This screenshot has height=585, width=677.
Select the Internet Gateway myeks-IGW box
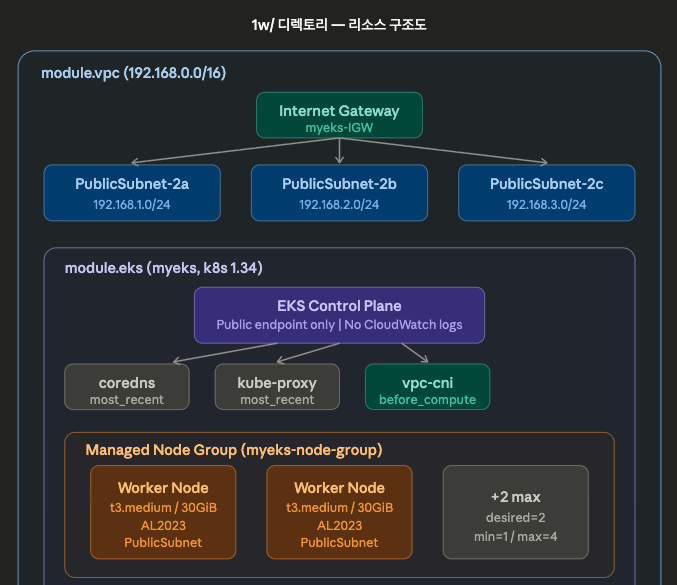pyautogui.click(x=339, y=115)
